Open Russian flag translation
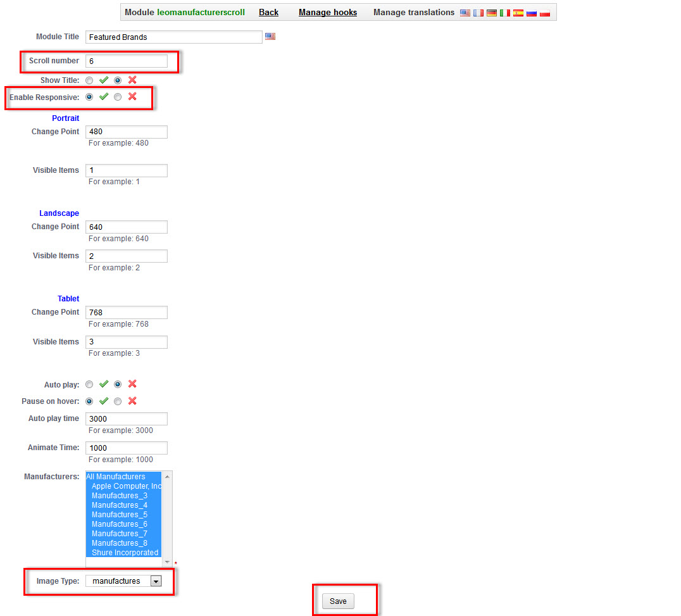Image resolution: width=681 pixels, height=616 pixels. [x=532, y=13]
